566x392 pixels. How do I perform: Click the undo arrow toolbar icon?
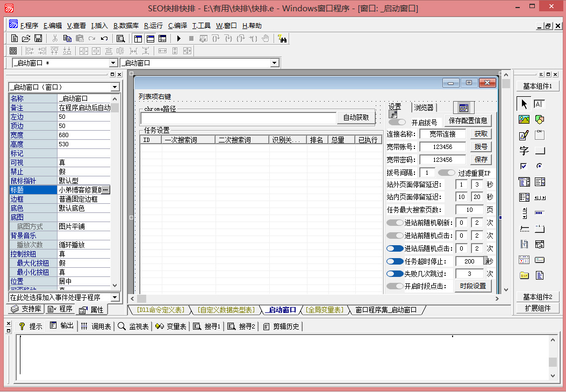pyautogui.click(x=104, y=38)
